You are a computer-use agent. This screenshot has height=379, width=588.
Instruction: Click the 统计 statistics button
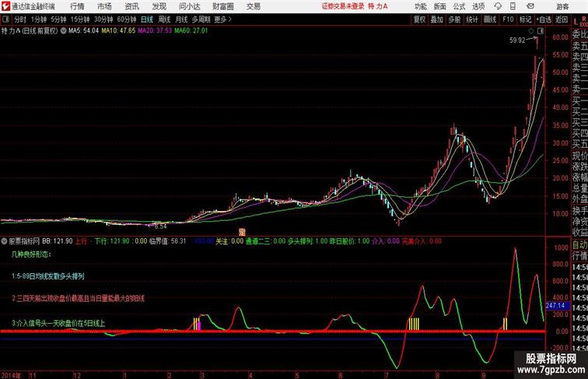point(472,19)
